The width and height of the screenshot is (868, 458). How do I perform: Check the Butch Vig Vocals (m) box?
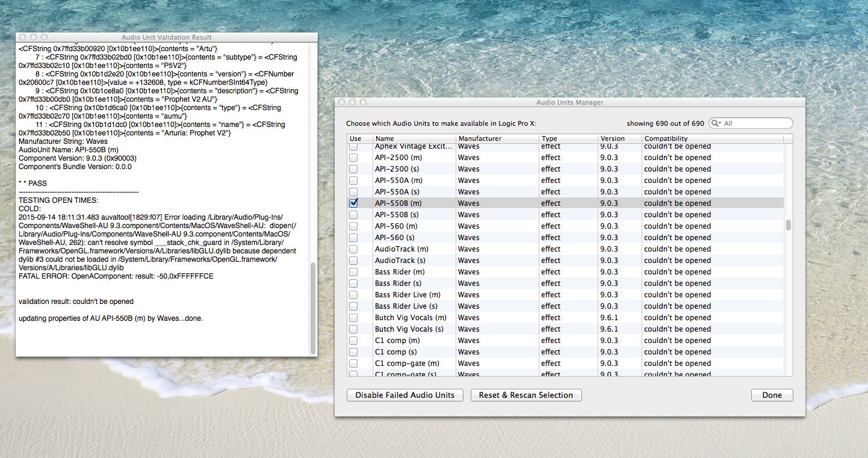coord(353,318)
